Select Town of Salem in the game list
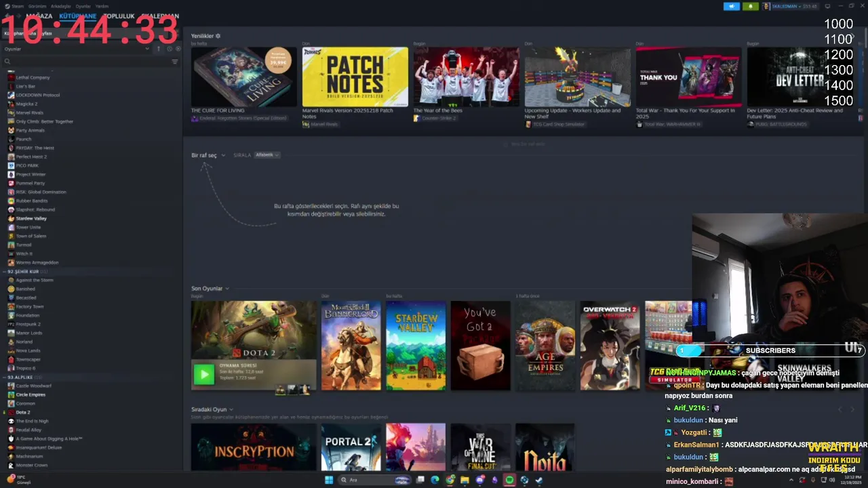The height and width of the screenshot is (488, 868). click(31, 236)
